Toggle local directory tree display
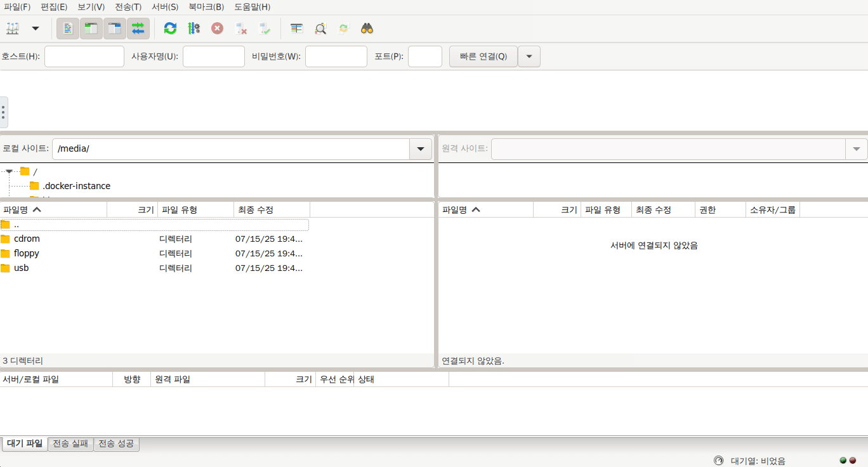868x467 pixels. coord(91,29)
